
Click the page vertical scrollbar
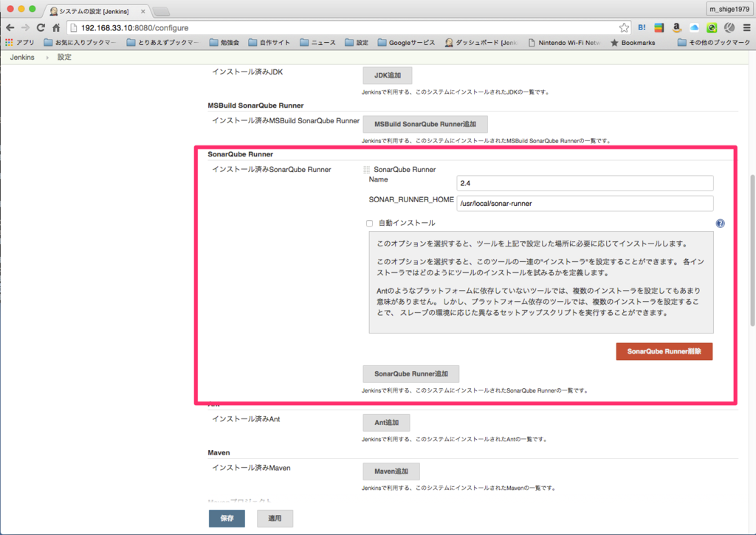752,251
